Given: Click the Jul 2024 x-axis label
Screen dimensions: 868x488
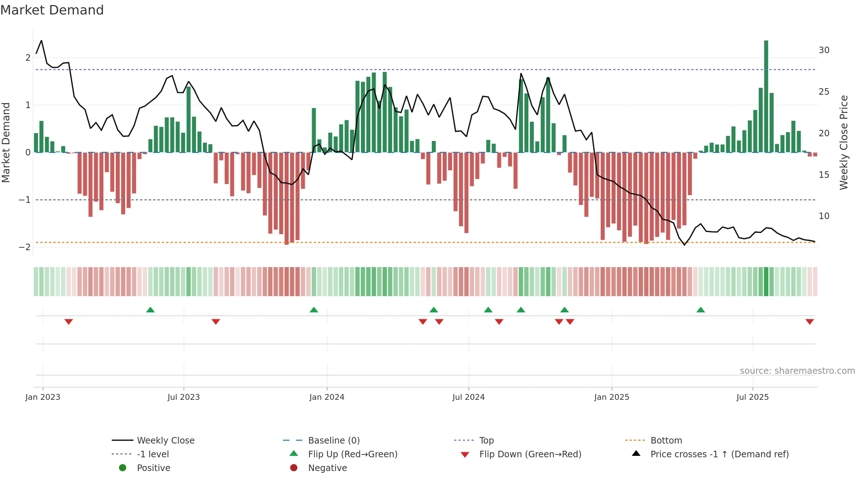Looking at the screenshot, I should [x=469, y=397].
